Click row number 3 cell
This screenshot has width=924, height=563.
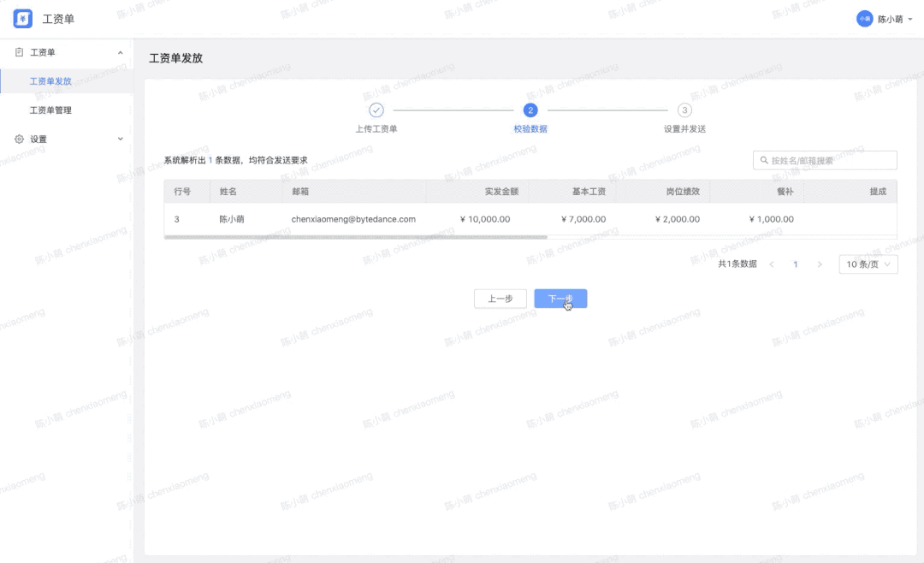(177, 219)
